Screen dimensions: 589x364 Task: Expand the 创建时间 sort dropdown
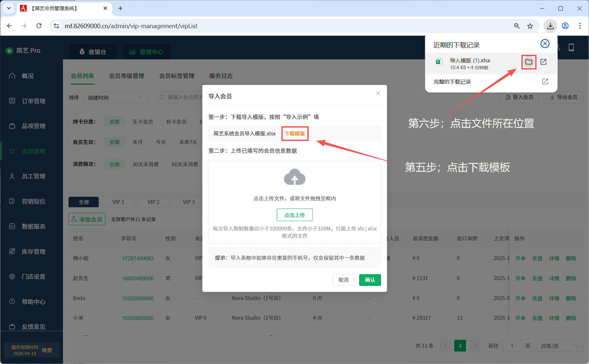pos(115,97)
